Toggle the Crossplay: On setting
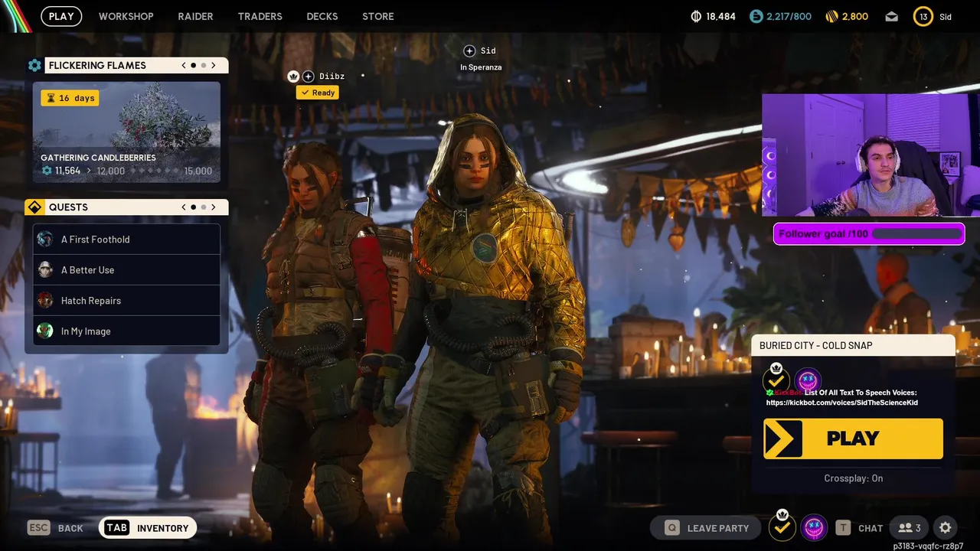Viewport: 980px width, 551px height. 854,478
